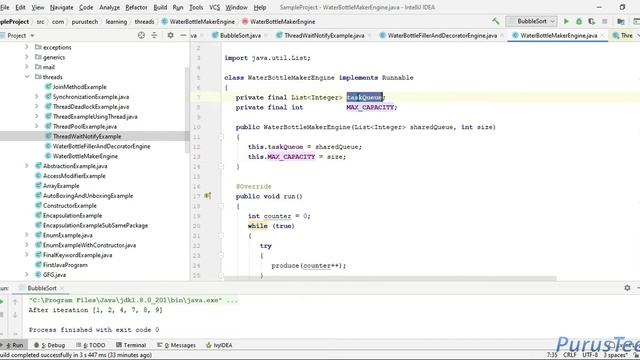
Task: Close the WaterBottleMakerEngine.java tab
Action: coord(602,36)
